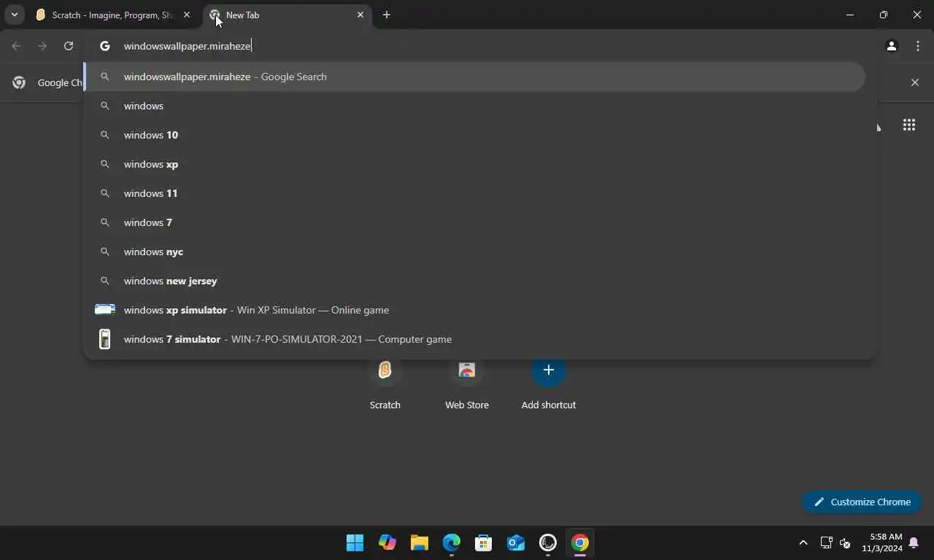Dismiss the Google Chrome info bar
934x560 pixels.
pos(915,82)
